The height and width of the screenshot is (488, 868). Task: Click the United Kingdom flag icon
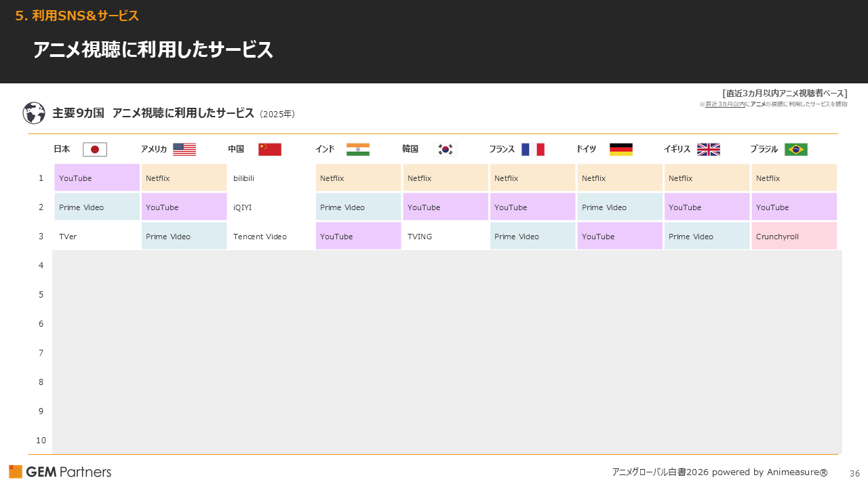[708, 149]
